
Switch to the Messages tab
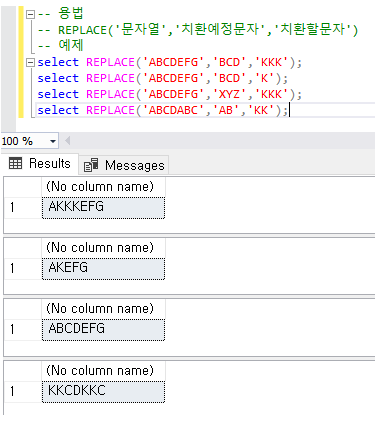[124, 165]
